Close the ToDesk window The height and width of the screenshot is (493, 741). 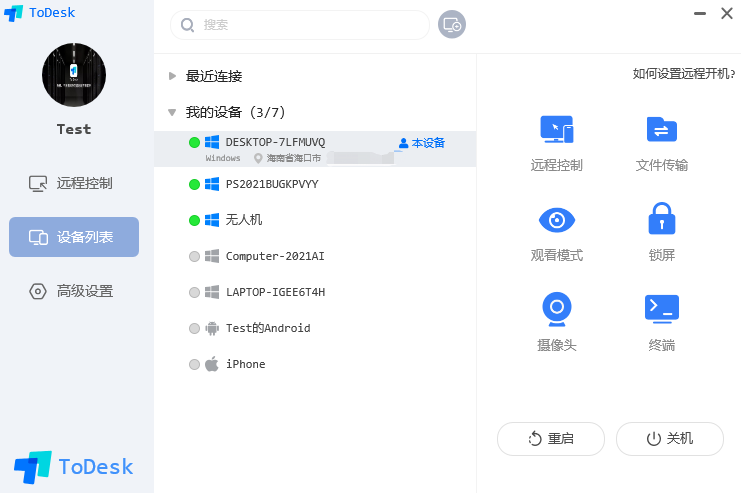(727, 13)
